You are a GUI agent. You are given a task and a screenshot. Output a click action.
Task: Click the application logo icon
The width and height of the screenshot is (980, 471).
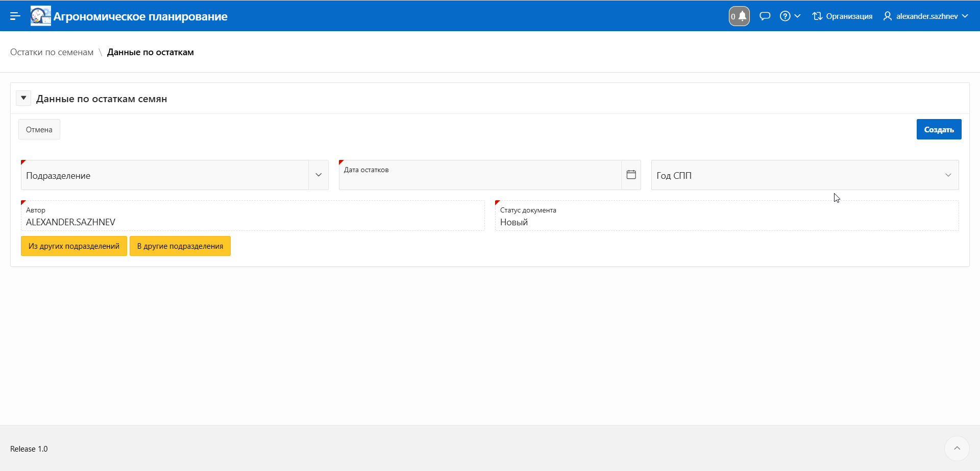pos(40,16)
